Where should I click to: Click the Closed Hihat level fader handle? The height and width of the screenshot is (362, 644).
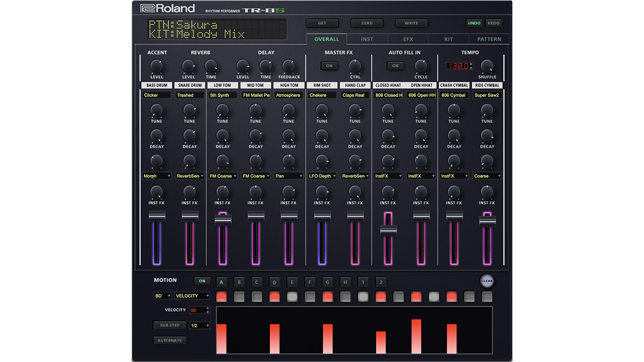388,231
